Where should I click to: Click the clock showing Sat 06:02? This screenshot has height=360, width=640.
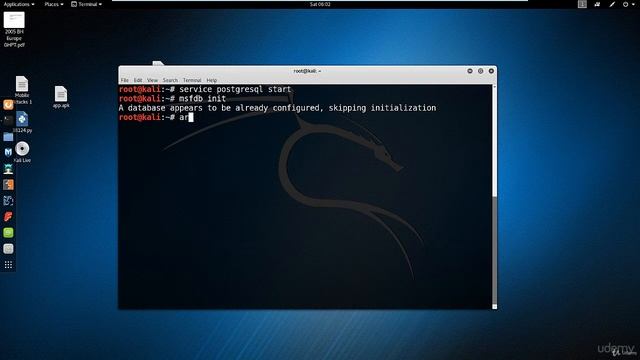(320, 4)
